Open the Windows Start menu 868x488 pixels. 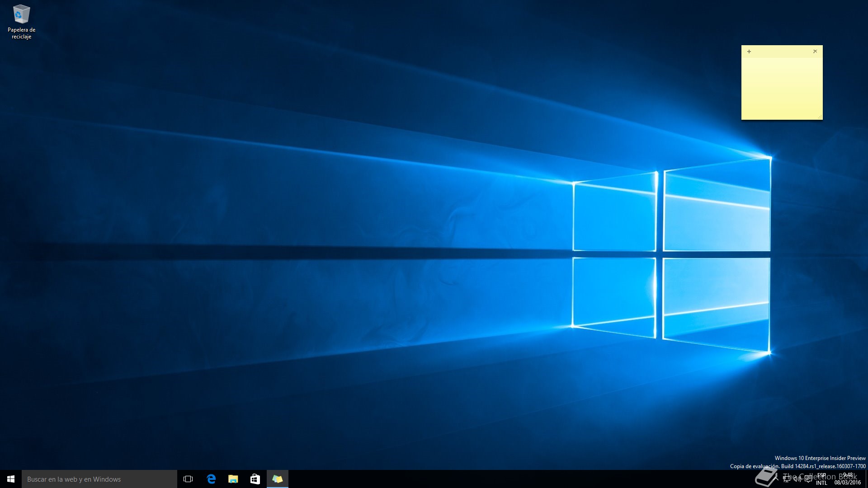pos(11,479)
